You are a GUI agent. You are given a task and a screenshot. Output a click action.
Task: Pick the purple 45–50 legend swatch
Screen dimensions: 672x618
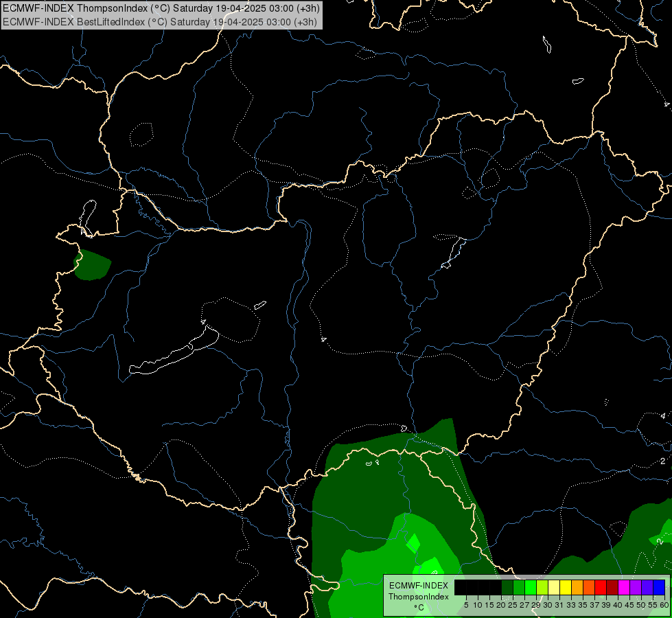[636, 588]
